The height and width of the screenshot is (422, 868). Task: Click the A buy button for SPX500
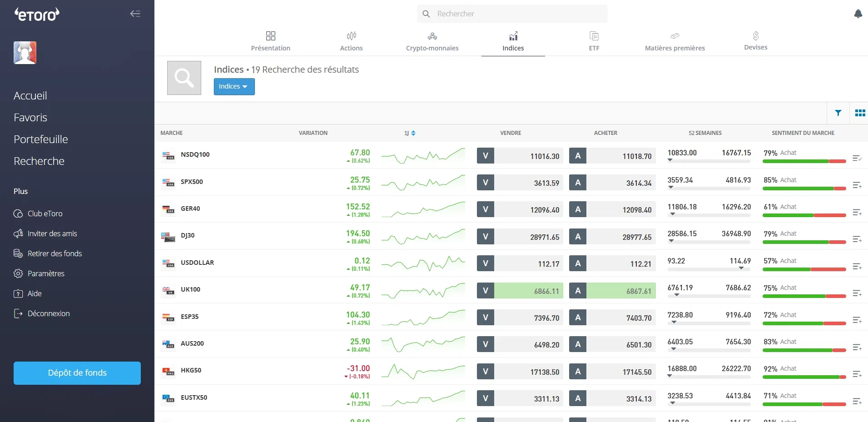click(578, 183)
